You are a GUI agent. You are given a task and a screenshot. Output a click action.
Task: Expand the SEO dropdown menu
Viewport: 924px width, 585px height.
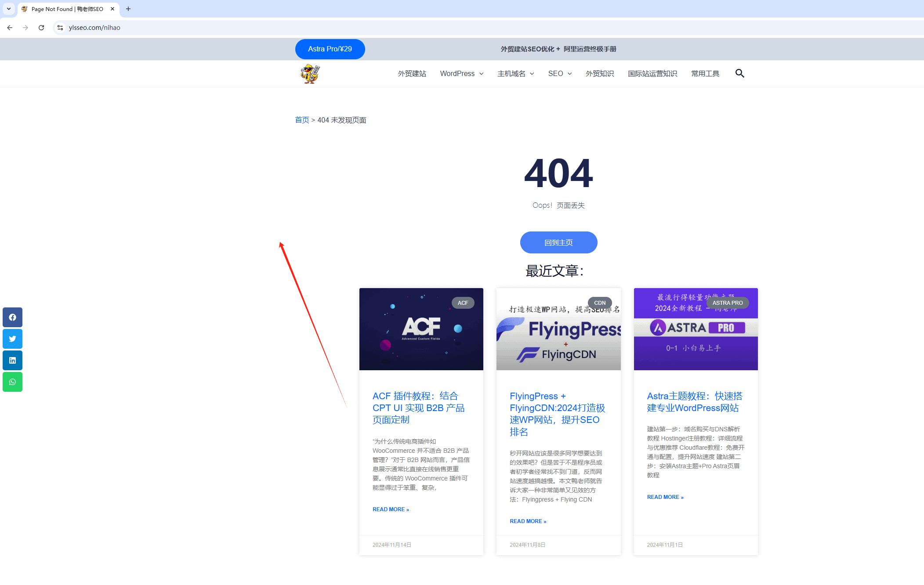[559, 73]
